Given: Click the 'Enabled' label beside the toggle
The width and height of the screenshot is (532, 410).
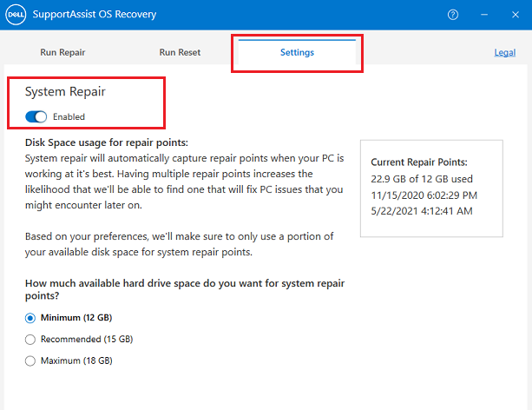Looking at the screenshot, I should pyautogui.click(x=69, y=116).
